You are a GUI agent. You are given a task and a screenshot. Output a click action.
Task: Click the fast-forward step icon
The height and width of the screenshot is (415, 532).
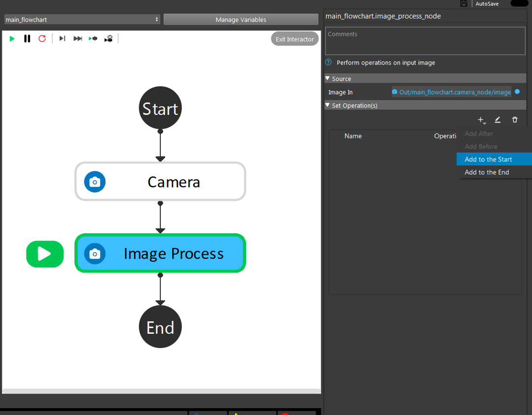78,38
